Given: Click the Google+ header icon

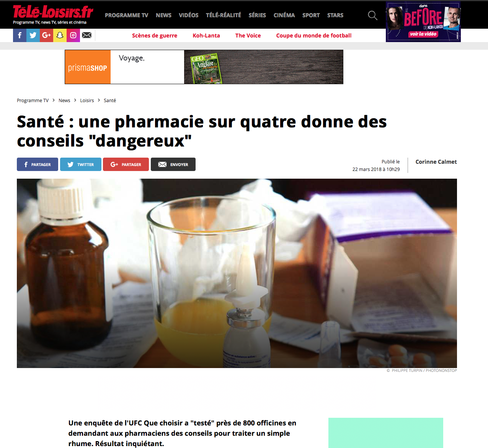Looking at the screenshot, I should [x=46, y=35].
